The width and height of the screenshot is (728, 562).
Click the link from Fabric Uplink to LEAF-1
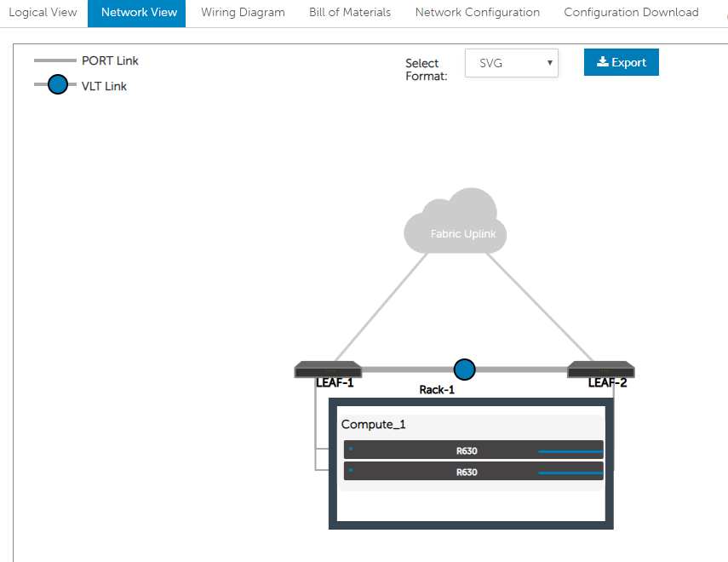tap(383, 305)
